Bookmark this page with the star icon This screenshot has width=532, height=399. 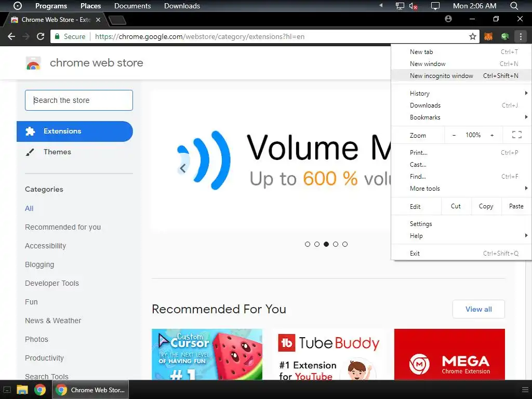(473, 36)
